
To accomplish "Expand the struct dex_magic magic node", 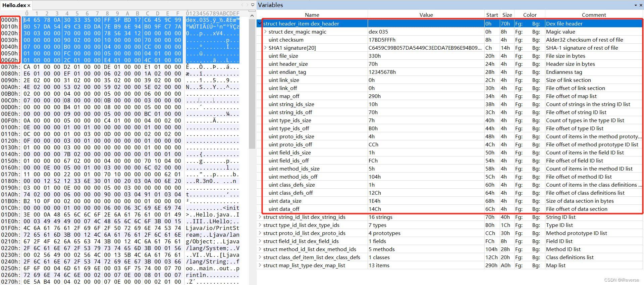I will point(265,32).
